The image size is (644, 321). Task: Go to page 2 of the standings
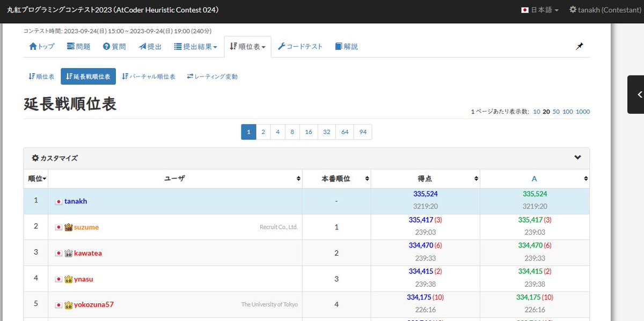263,132
